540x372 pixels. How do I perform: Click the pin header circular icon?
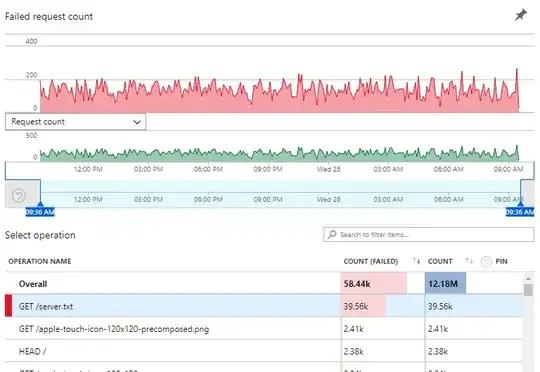[x=486, y=261]
